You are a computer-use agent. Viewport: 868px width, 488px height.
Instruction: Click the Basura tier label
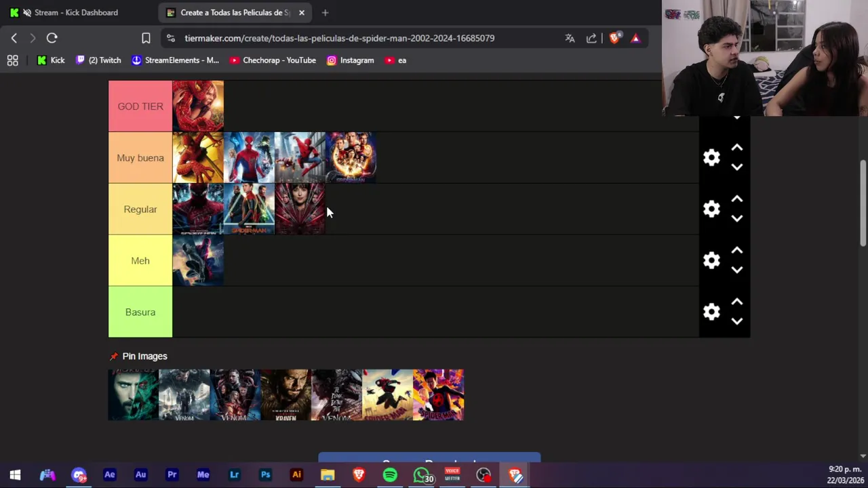pos(140,312)
